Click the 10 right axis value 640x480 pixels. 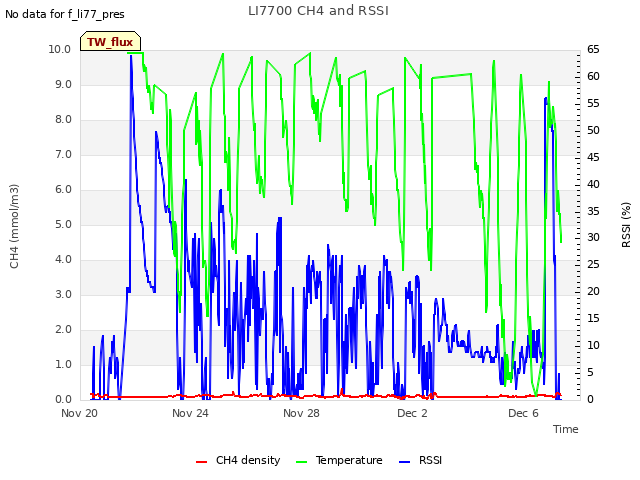(x=593, y=345)
